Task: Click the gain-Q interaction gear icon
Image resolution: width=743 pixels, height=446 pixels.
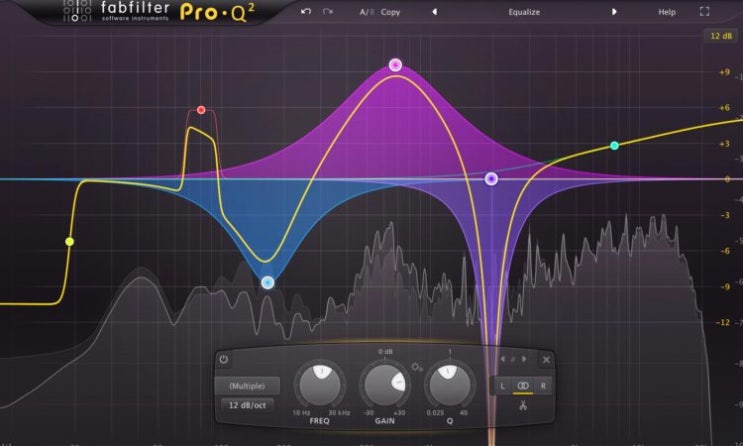Action: point(416,367)
